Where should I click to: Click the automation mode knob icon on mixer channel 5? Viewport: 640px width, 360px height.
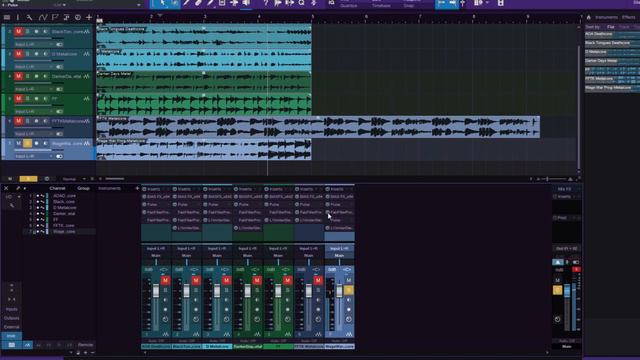(288, 319)
